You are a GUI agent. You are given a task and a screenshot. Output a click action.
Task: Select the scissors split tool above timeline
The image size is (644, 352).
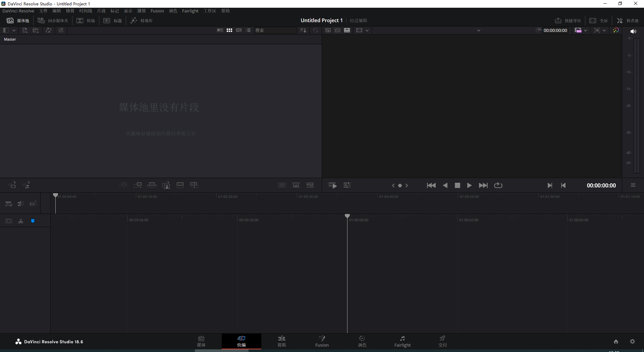tap(20, 221)
